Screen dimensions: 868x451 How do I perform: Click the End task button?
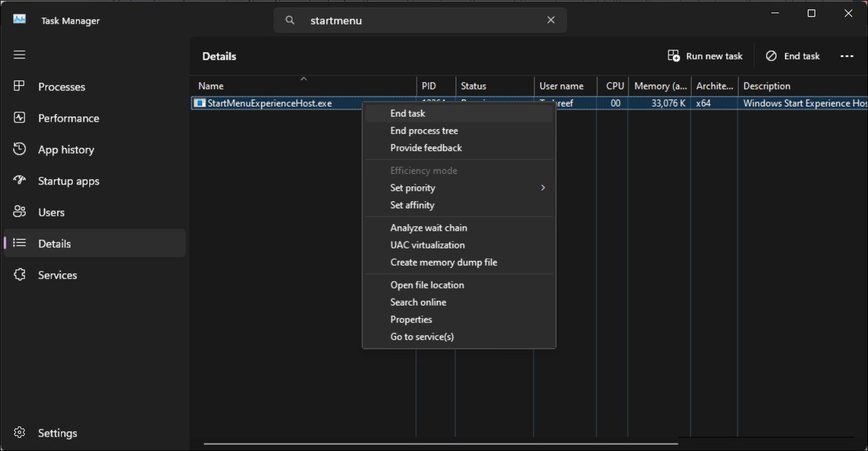[x=792, y=56]
